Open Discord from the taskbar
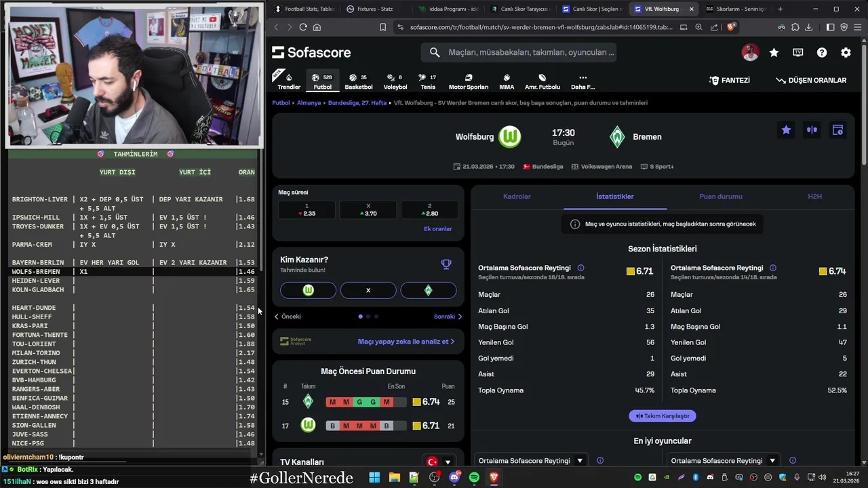This screenshot has width=868, height=488. point(454,477)
